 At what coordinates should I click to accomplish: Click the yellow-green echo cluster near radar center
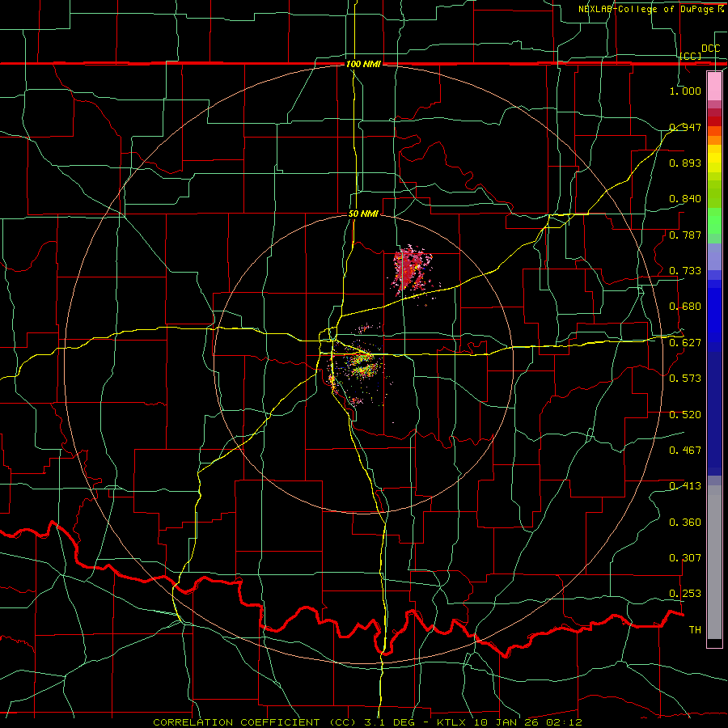(362, 363)
